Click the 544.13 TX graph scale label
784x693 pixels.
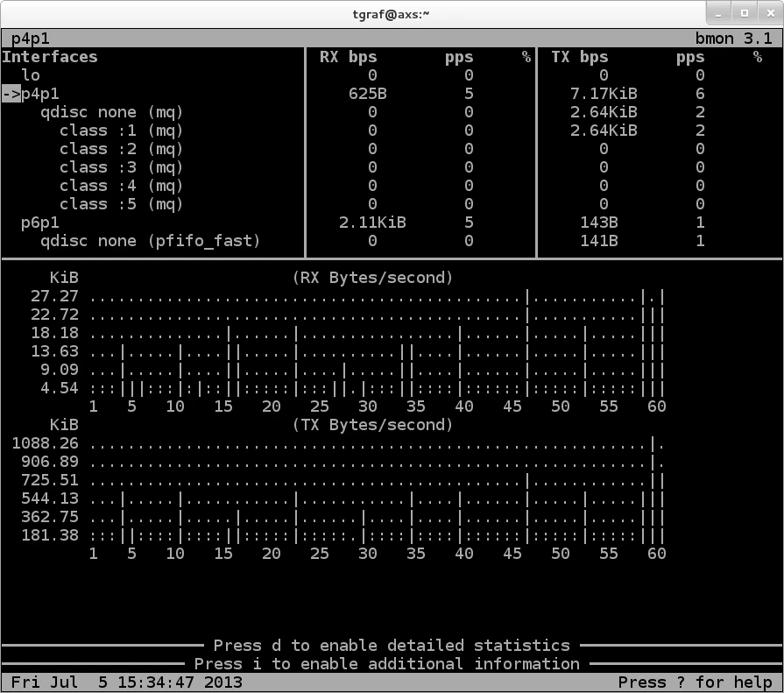click(50, 499)
